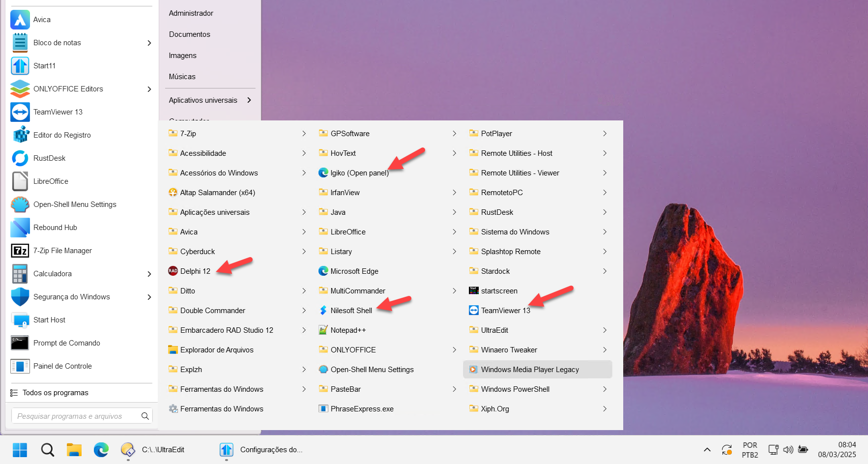Open the Notepad++ program icon

tap(323, 330)
